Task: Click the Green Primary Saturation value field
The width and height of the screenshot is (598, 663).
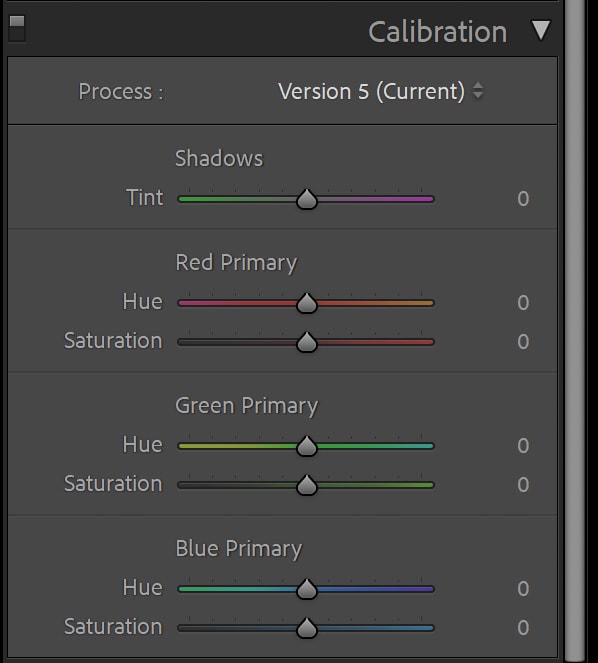Action: [523, 485]
